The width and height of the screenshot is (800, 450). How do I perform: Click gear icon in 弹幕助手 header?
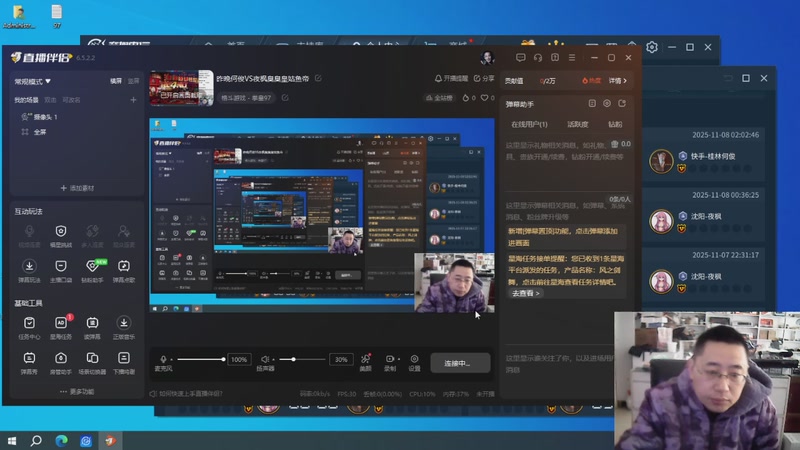pos(607,104)
